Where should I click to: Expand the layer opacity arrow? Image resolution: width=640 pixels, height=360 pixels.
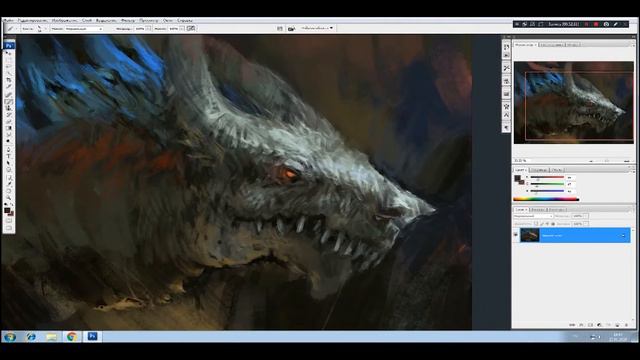pyautogui.click(x=586, y=216)
